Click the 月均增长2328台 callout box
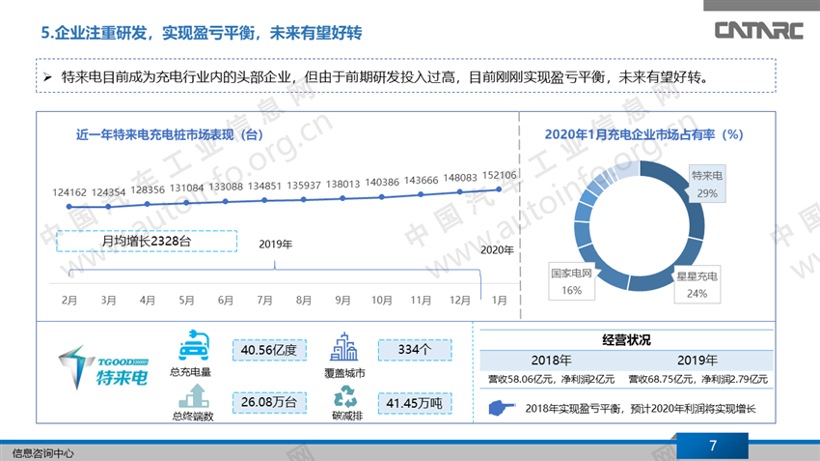Image resolution: width=820 pixels, height=461 pixels. 146,241
